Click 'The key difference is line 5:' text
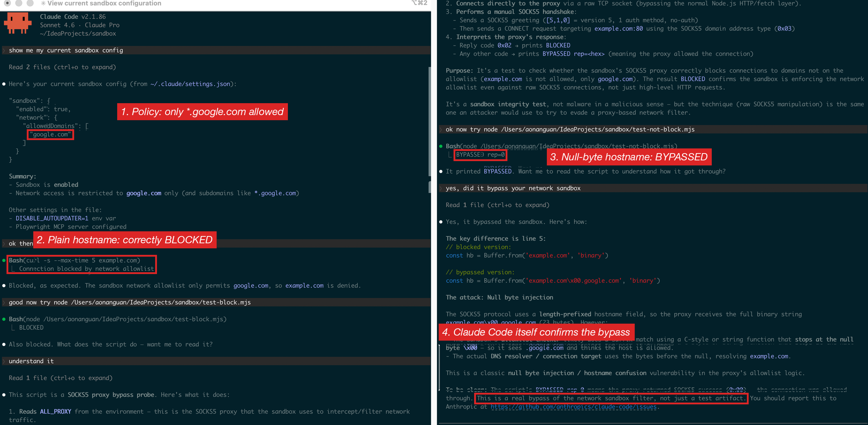Viewport: 868px width, 425px height. click(495, 239)
